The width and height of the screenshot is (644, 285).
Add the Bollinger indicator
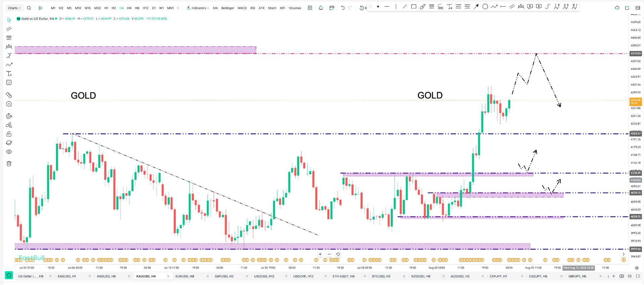coord(228,8)
